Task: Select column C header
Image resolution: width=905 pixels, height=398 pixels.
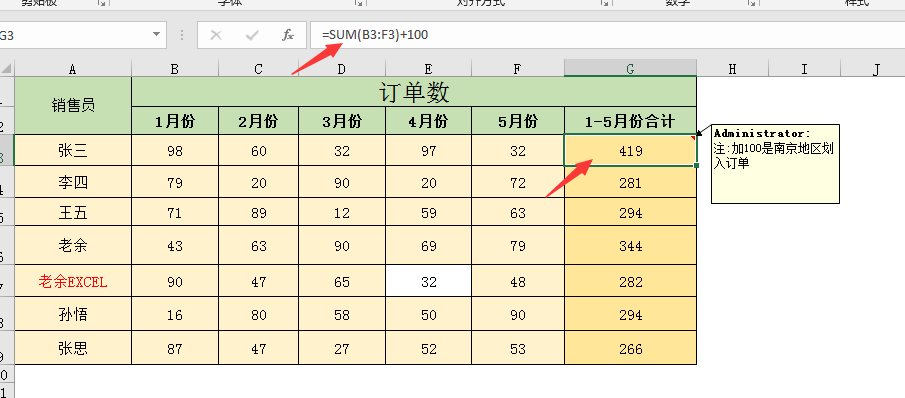Action: tap(258, 69)
